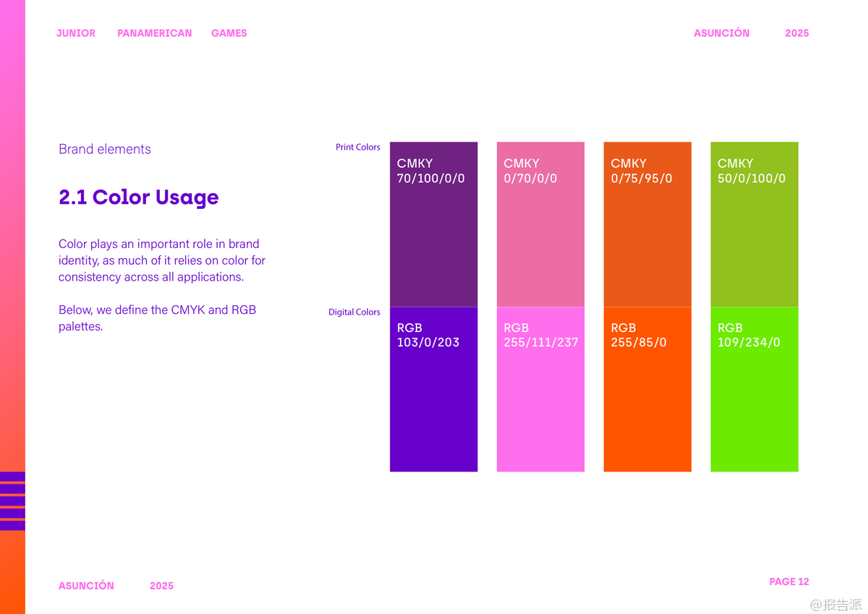Click 'PANAMERICAN' in the top header
The height and width of the screenshot is (614, 868).
click(x=155, y=33)
